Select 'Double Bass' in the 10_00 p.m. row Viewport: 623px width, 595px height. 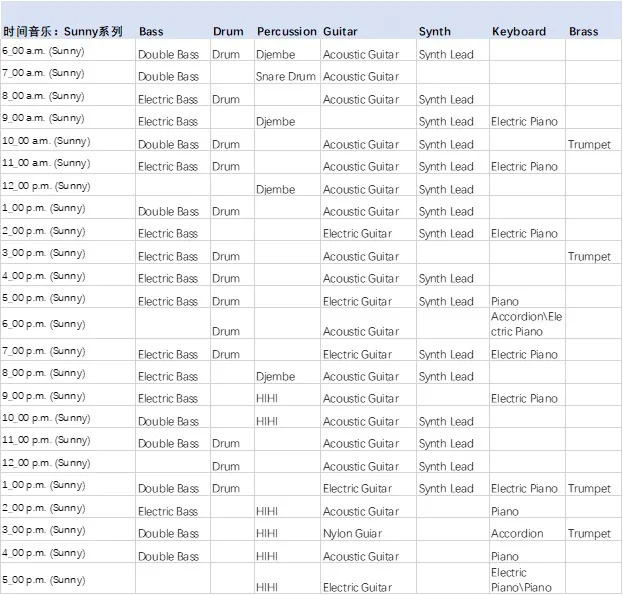168,421
